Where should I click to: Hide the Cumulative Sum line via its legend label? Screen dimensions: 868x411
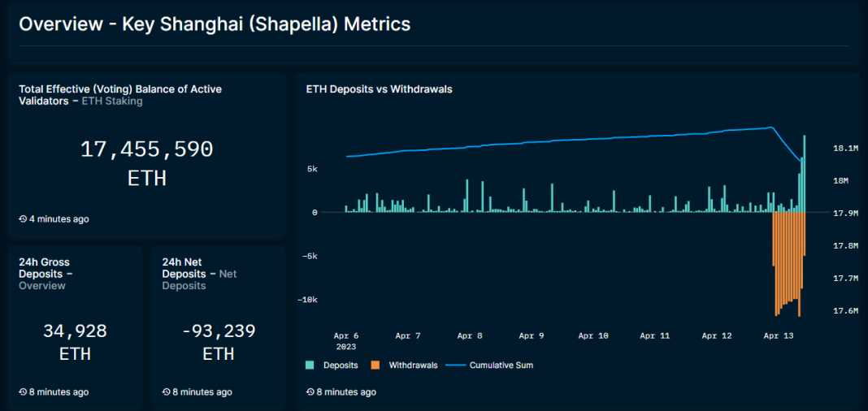coord(501,366)
